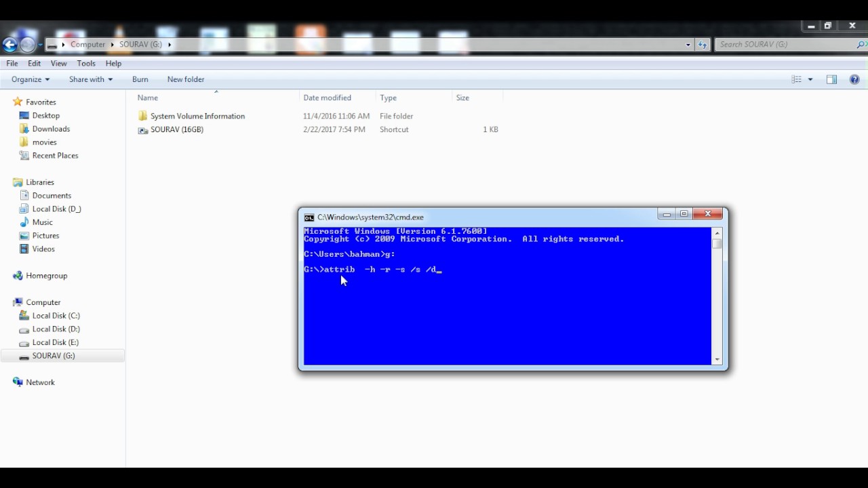Select the Network icon
The height and width of the screenshot is (488, 868).
coord(18,382)
